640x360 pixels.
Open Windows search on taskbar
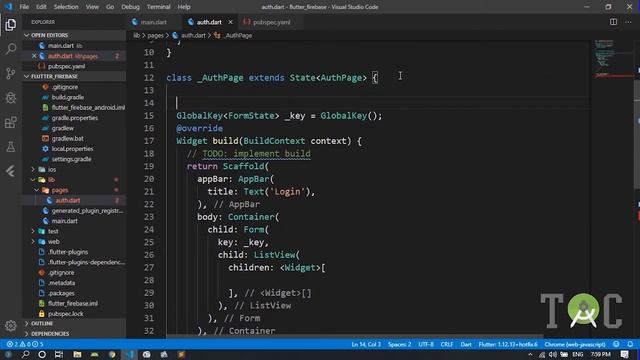[25, 354]
